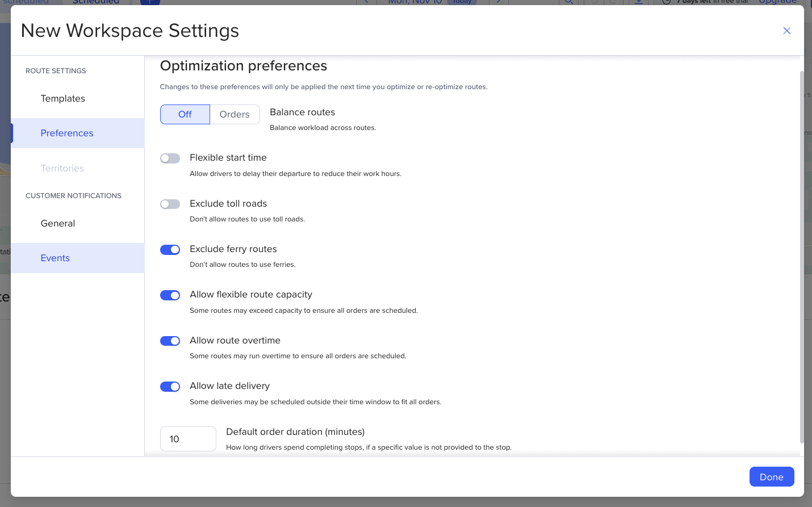Set Balance routes to Orders
Screen dimensions: 812x507
pos(235,115)
